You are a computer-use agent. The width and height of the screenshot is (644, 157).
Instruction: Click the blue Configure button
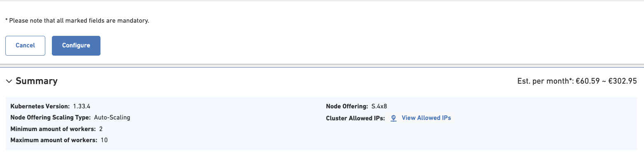coord(76,45)
